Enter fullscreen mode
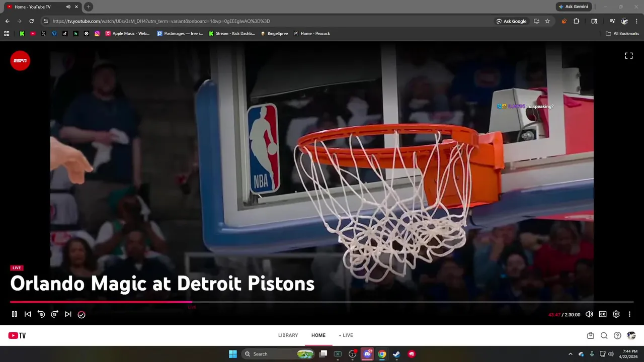The image size is (644, 362). [629, 56]
